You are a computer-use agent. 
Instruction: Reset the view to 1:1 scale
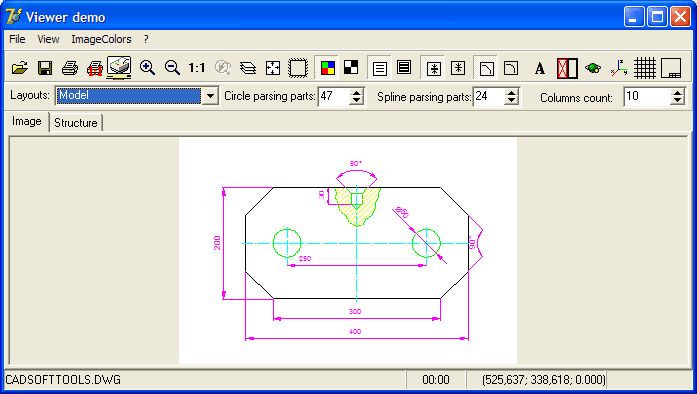click(x=196, y=68)
